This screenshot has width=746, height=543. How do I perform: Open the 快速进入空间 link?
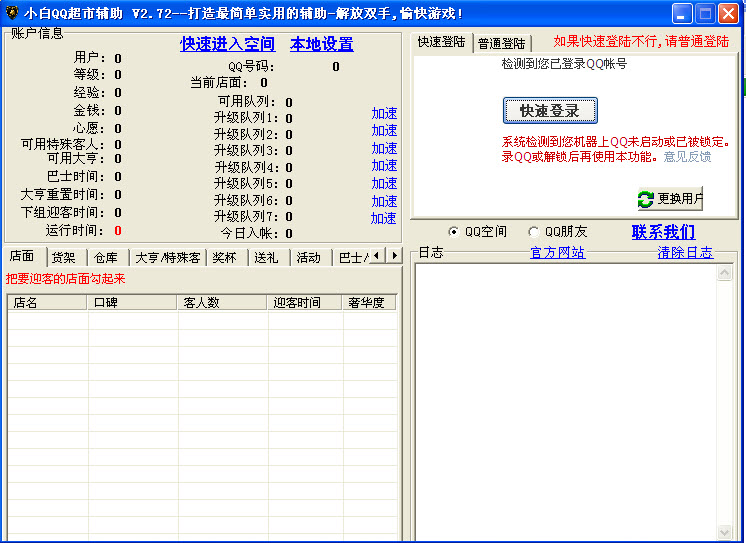pyautogui.click(x=227, y=45)
